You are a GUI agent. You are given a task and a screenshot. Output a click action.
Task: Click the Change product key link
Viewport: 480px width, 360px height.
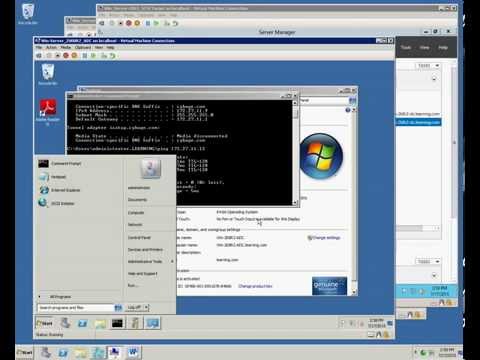(255, 286)
